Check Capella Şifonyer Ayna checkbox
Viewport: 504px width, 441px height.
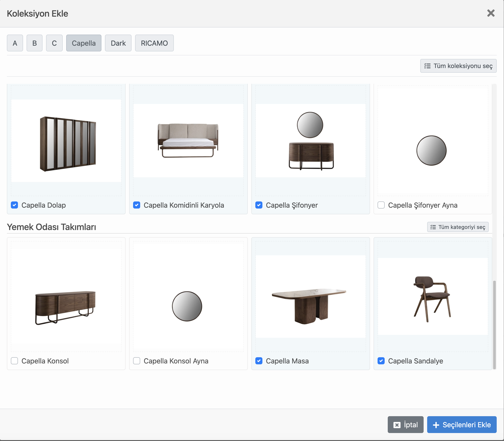pyautogui.click(x=381, y=205)
